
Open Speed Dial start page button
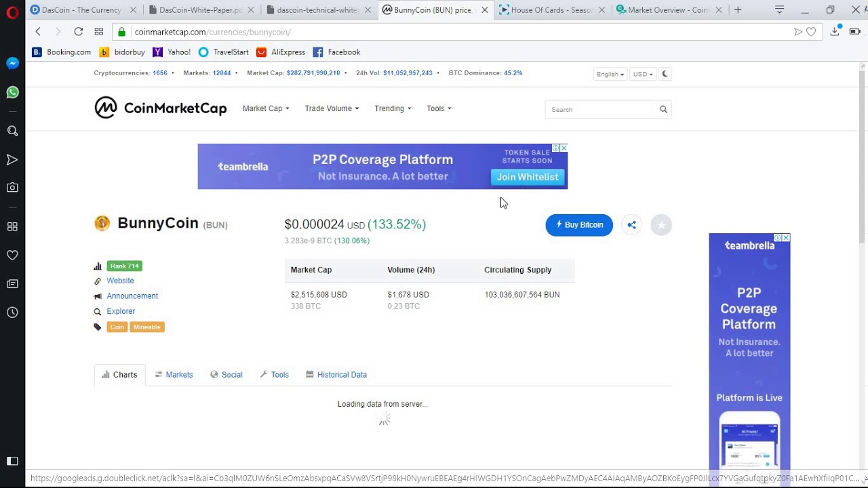point(99,32)
